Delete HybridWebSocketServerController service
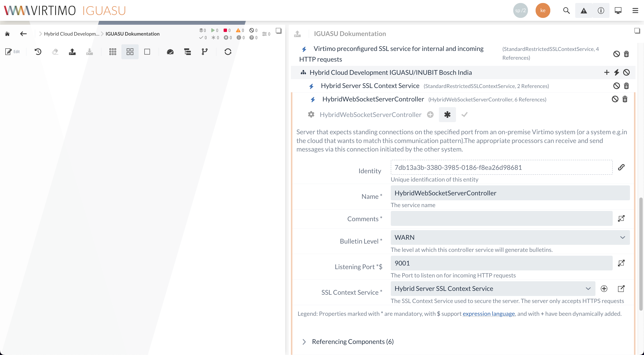644x355 pixels. 625,99
